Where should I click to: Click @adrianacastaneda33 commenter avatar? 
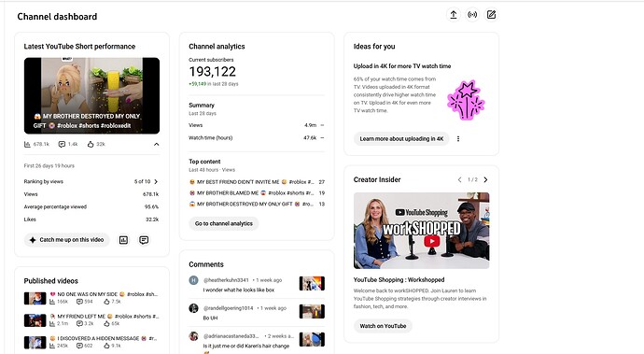193,336
